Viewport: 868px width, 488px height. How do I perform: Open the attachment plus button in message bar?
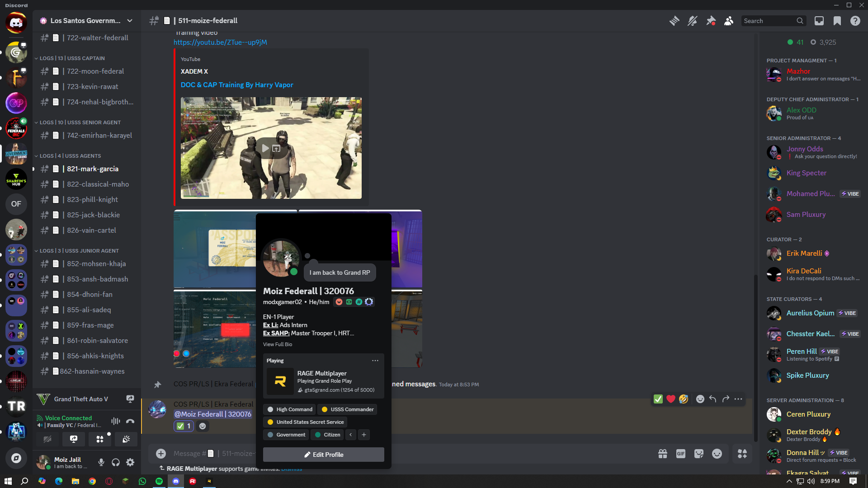(161, 454)
